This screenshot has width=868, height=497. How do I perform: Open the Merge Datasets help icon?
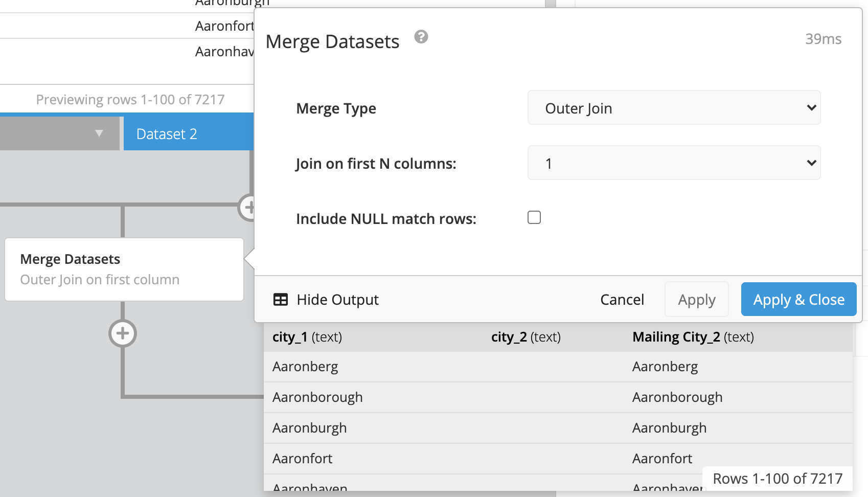pyautogui.click(x=421, y=37)
